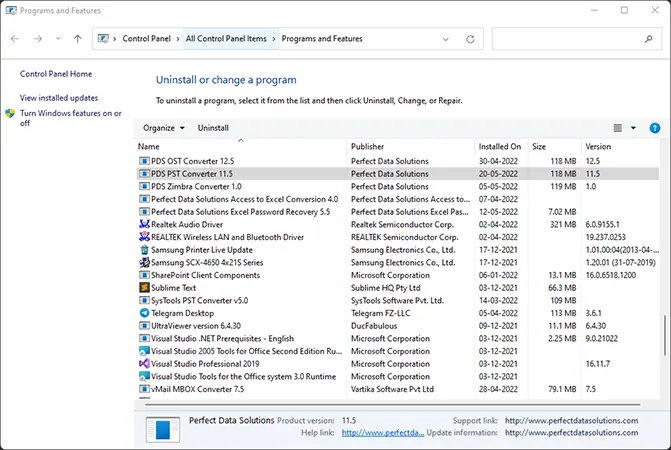The width and height of the screenshot is (671, 450).
Task: Click the Back navigation arrow
Action: click(15, 39)
